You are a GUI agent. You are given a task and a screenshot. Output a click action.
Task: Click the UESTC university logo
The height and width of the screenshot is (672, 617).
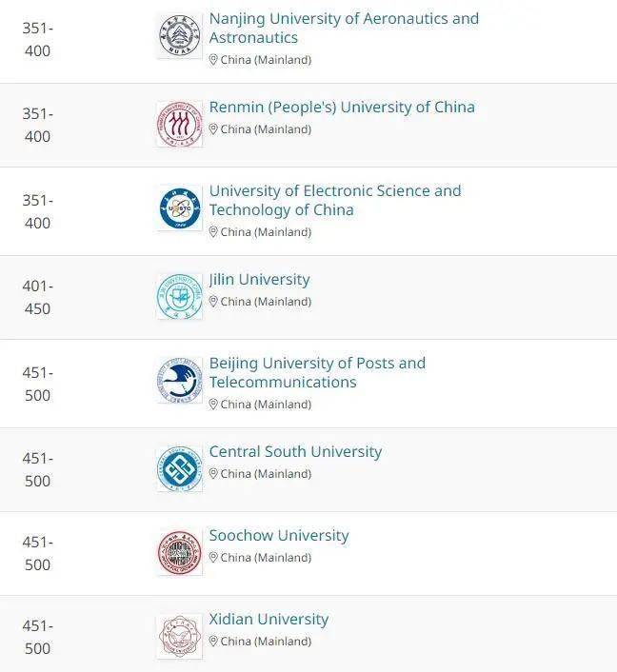pyautogui.click(x=180, y=208)
